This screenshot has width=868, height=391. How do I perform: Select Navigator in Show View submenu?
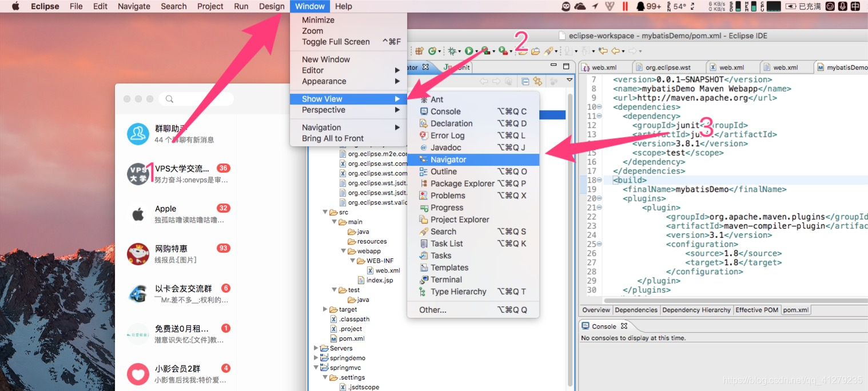(x=473, y=159)
